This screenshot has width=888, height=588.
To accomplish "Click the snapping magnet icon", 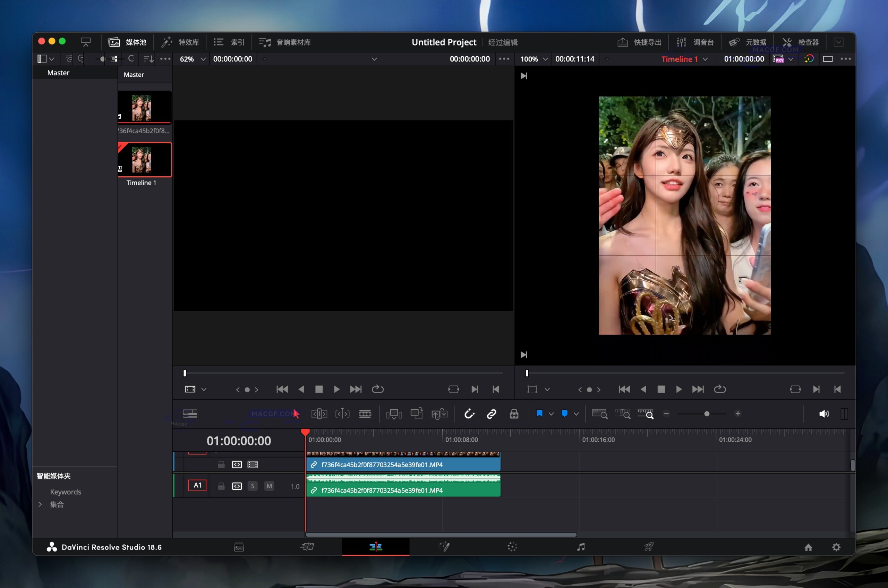I will tap(469, 414).
